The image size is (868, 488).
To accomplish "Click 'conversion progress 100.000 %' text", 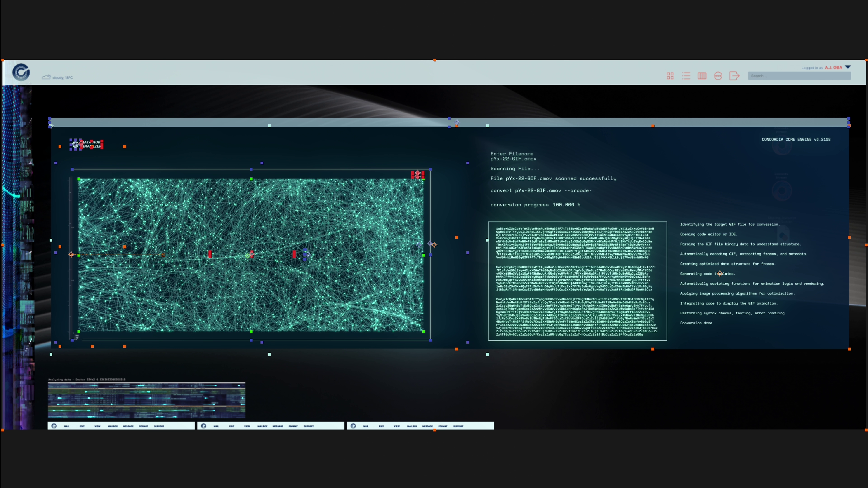I will pyautogui.click(x=535, y=205).
